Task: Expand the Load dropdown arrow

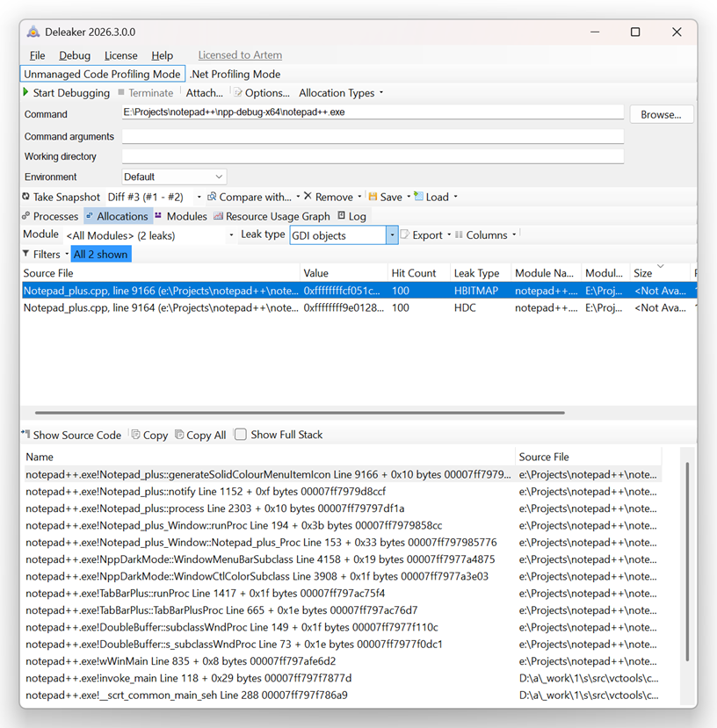Action: point(455,197)
